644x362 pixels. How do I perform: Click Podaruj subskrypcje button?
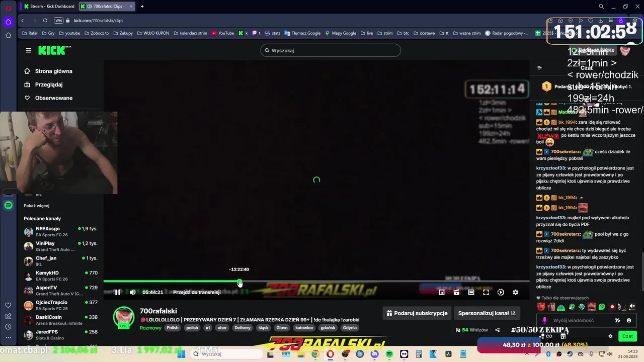click(417, 313)
